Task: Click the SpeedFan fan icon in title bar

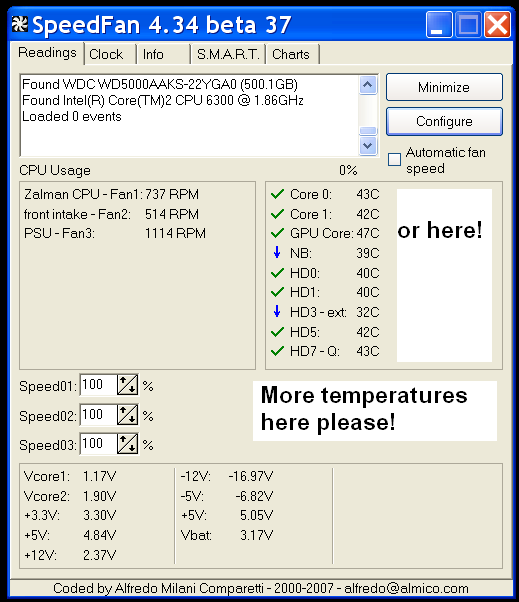Action: click(x=20, y=25)
